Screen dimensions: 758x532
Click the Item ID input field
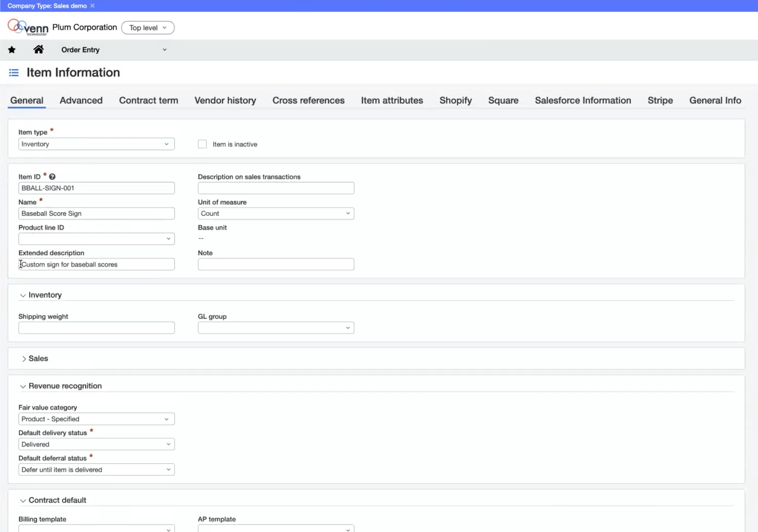96,188
